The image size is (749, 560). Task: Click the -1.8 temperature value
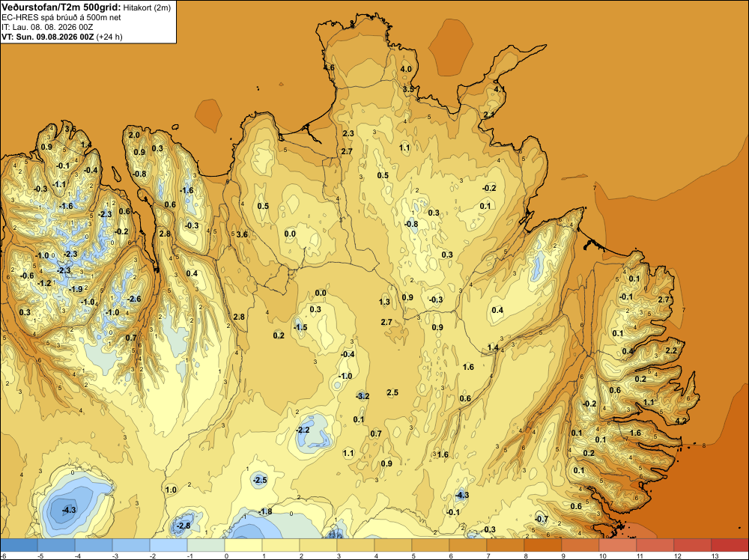pyautogui.click(x=264, y=511)
